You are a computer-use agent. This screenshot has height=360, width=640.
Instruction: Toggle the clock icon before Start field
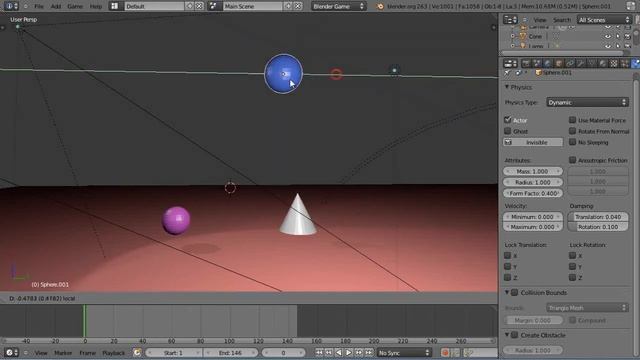(x=137, y=352)
